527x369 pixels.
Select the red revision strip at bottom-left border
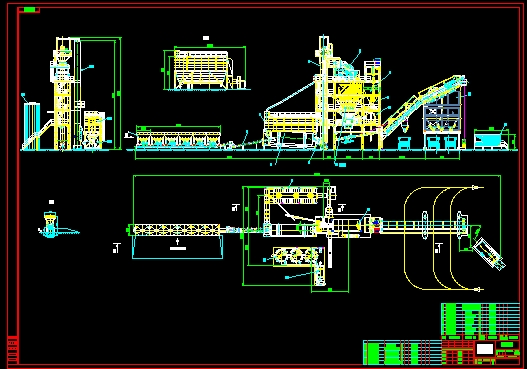[12, 349]
